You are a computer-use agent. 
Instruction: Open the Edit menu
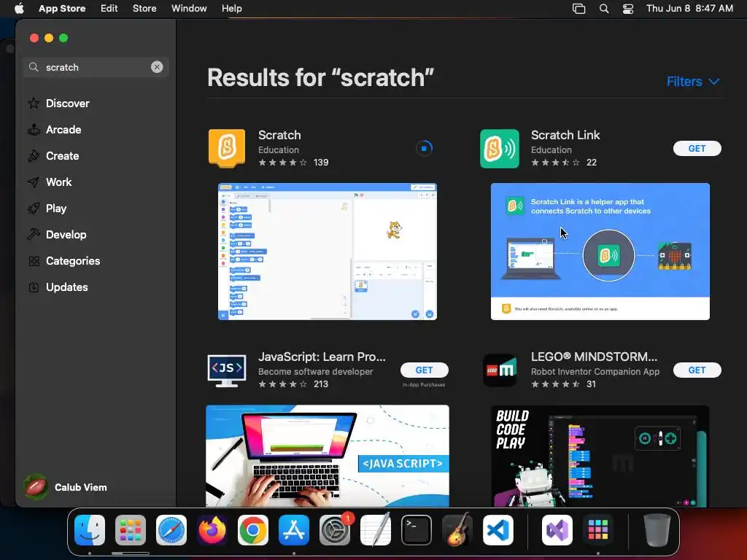[109, 9]
